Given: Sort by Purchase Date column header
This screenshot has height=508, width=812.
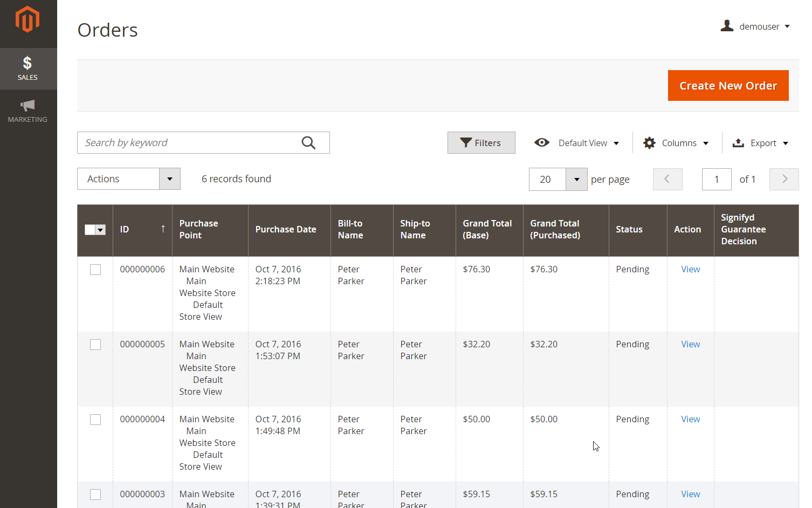Looking at the screenshot, I should pyautogui.click(x=286, y=229).
